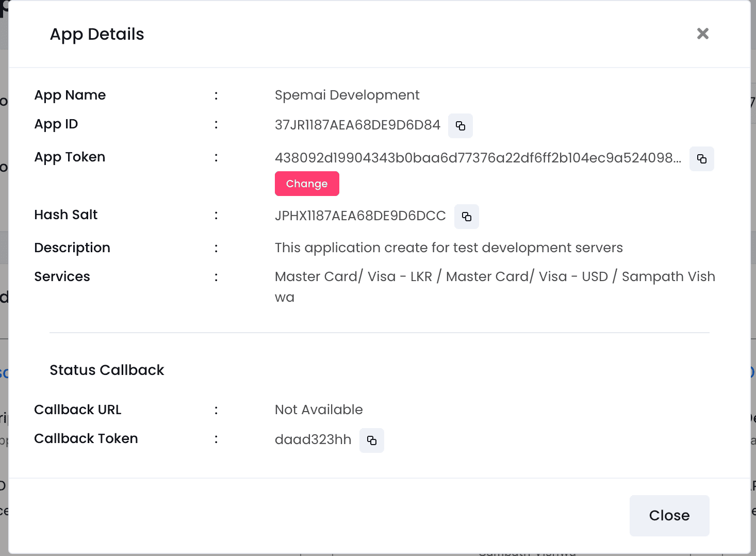Click the App Token field label

click(70, 157)
